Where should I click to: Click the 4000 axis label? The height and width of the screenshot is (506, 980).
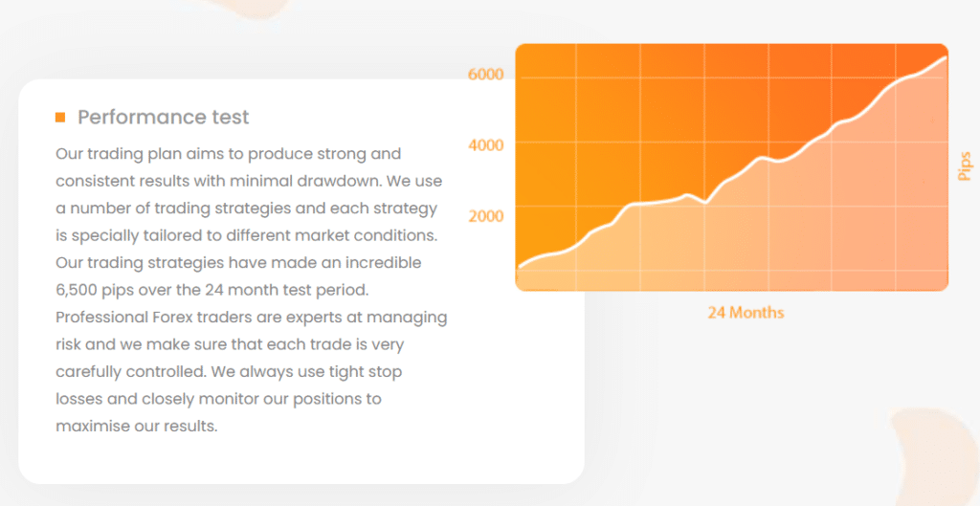pos(485,145)
